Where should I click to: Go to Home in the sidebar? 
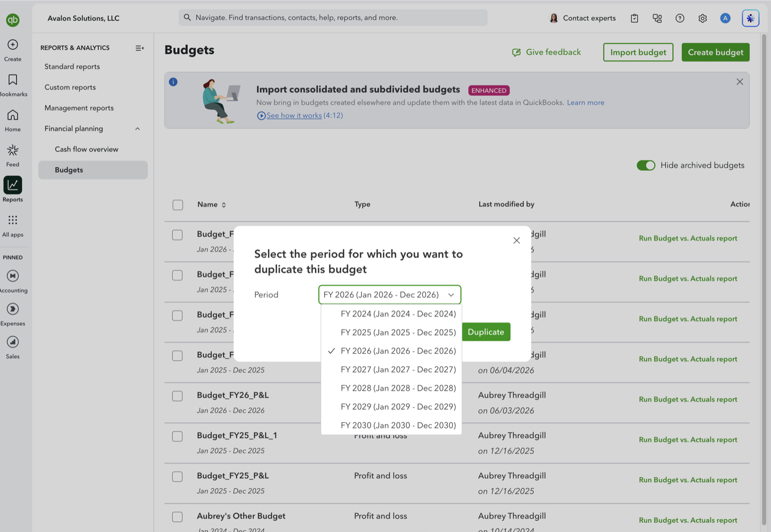pos(13,115)
